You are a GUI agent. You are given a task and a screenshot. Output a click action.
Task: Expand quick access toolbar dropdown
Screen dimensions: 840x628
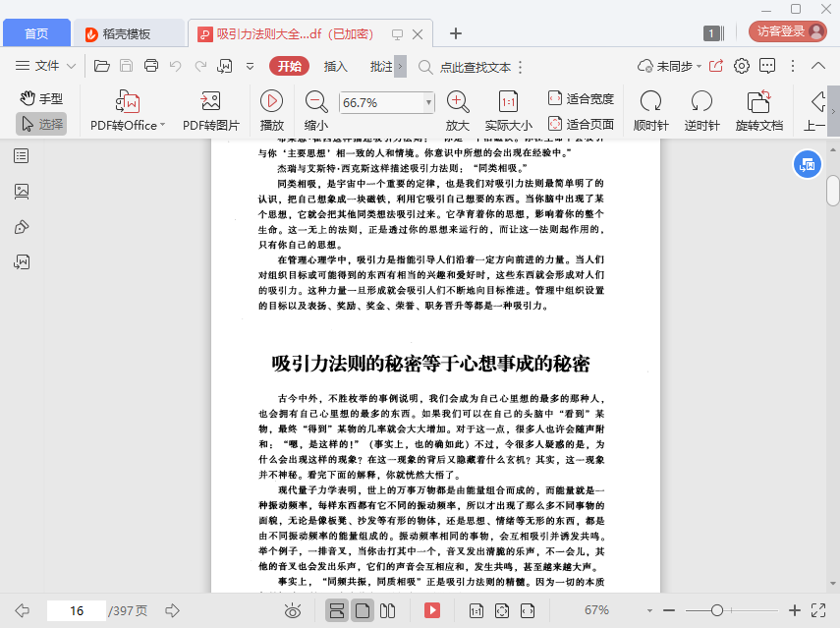pyautogui.click(x=250, y=67)
